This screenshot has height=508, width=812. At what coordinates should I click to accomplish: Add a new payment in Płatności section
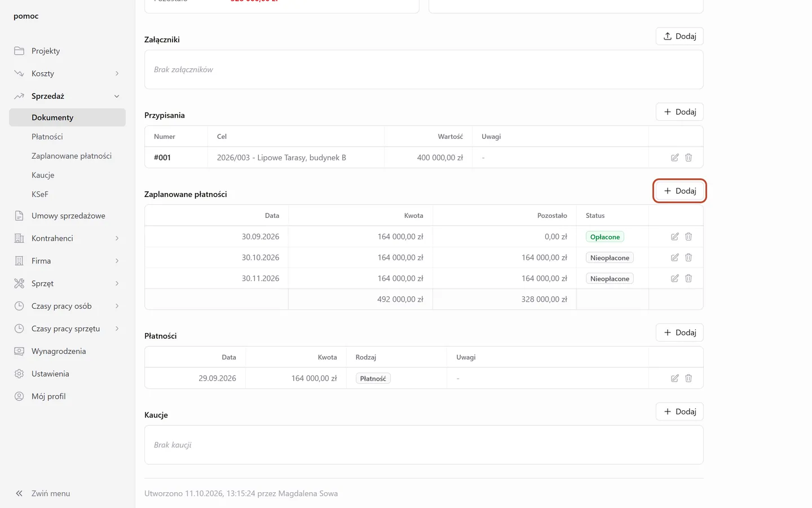click(679, 332)
